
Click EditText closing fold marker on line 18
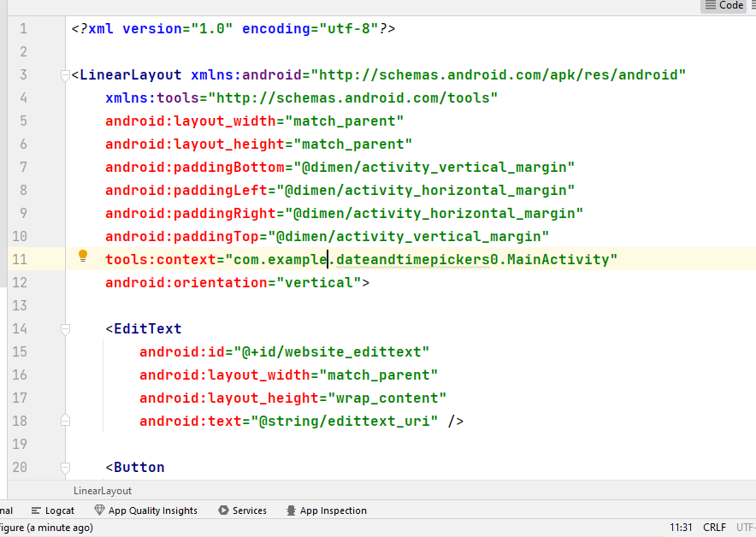65,421
